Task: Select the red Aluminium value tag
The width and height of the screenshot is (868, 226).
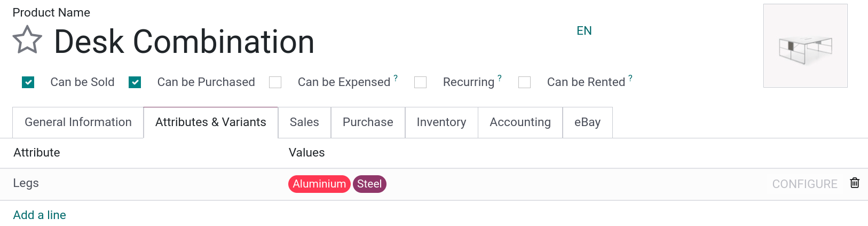Action: coord(319,184)
